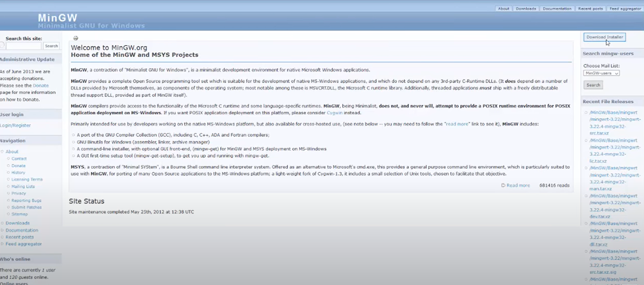Viewport: 644px width, 285px height.
Task: Click the mingw-users Search button
Action: (x=593, y=85)
